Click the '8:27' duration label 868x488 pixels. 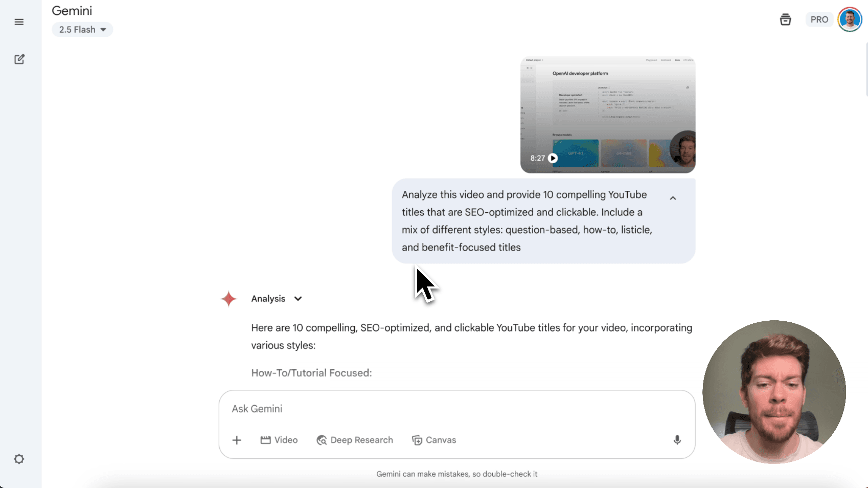pyautogui.click(x=538, y=158)
